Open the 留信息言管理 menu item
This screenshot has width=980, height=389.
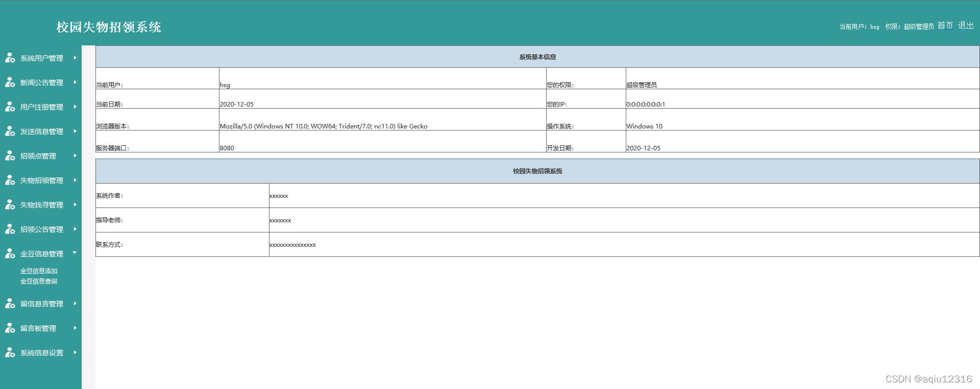(42, 304)
